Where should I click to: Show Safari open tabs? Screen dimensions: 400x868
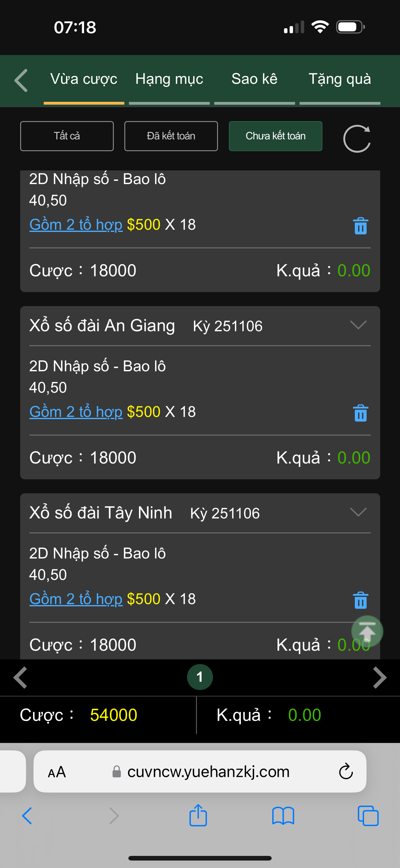[x=368, y=816]
